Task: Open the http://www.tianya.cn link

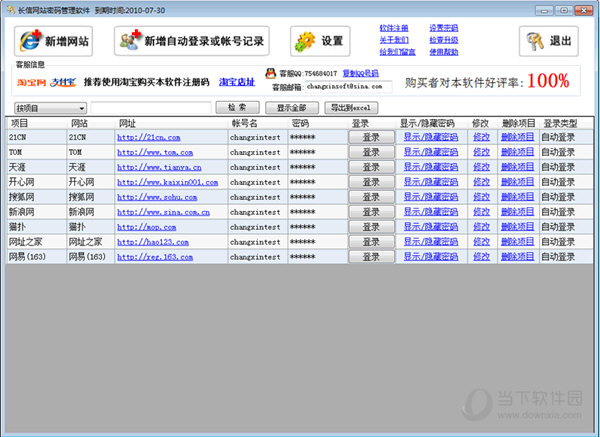Action: click(x=159, y=167)
